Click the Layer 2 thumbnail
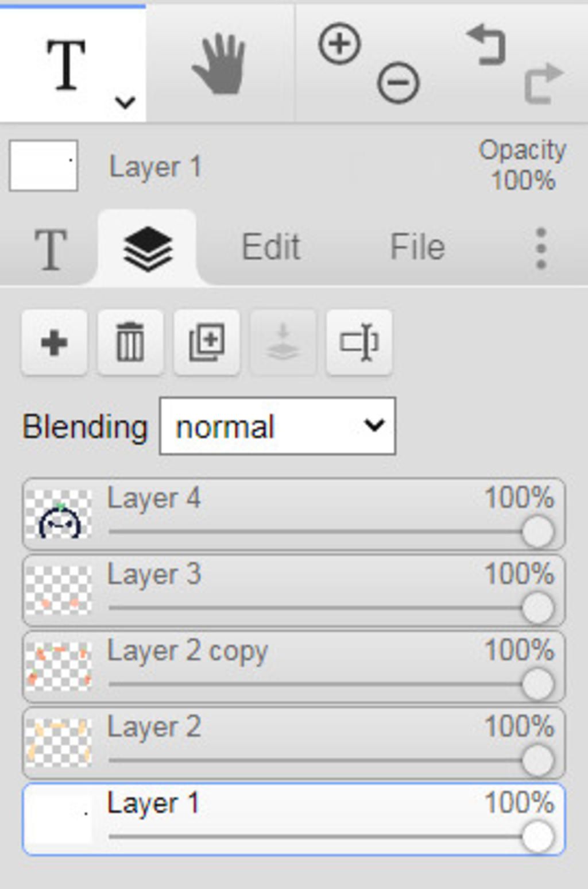This screenshot has height=889, width=588. (x=59, y=742)
